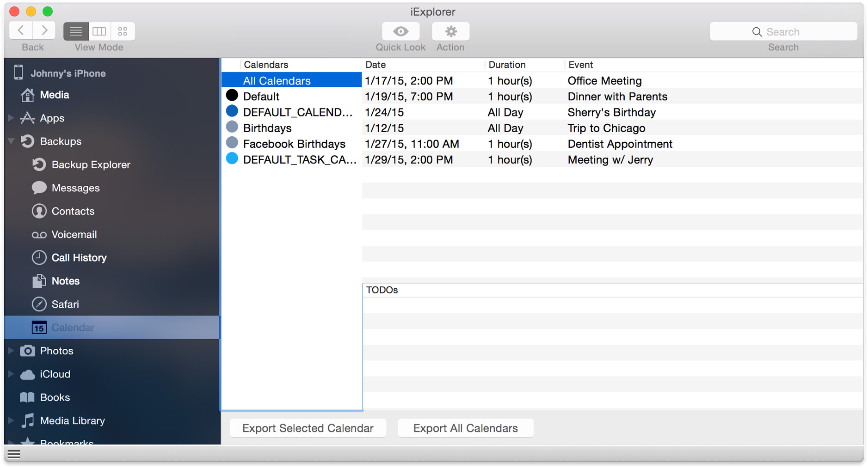Viewport: 868px width, 468px height.
Task: Open Messages in the sidebar
Action: pos(75,188)
